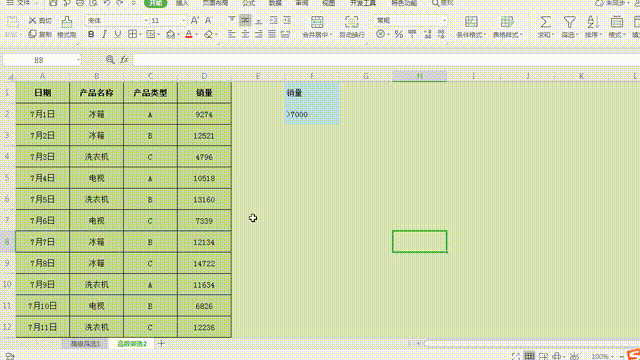Viewport: 640px width, 360px height.
Task: Switch to the Home (开始) tab
Action: [x=156, y=3]
